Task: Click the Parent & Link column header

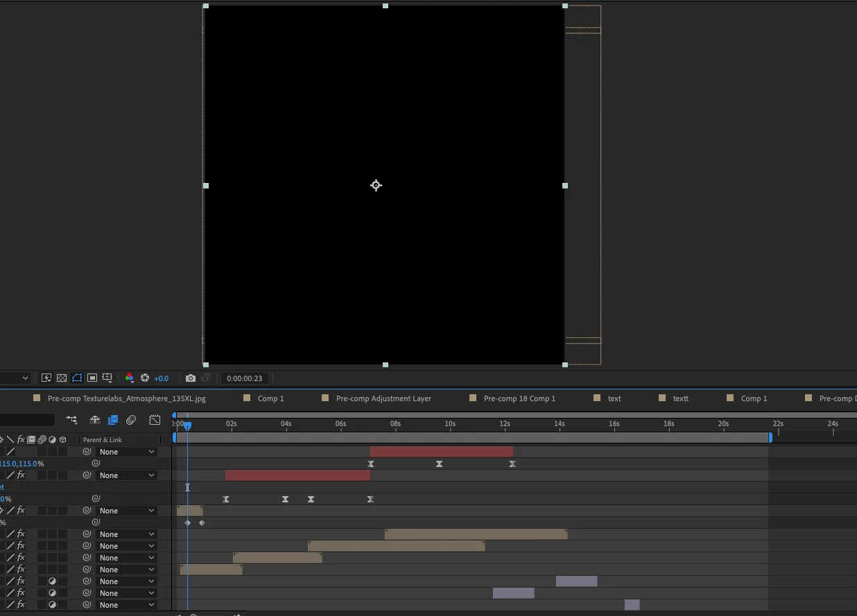Action: (x=102, y=440)
